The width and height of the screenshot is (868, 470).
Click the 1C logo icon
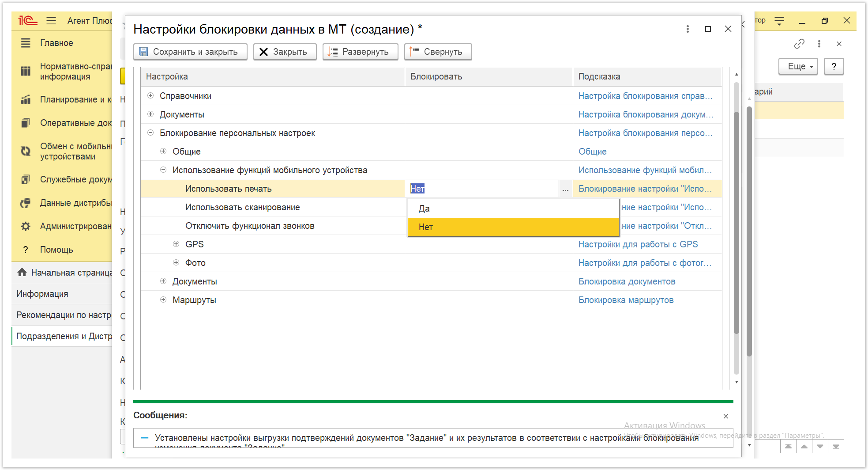(27, 20)
